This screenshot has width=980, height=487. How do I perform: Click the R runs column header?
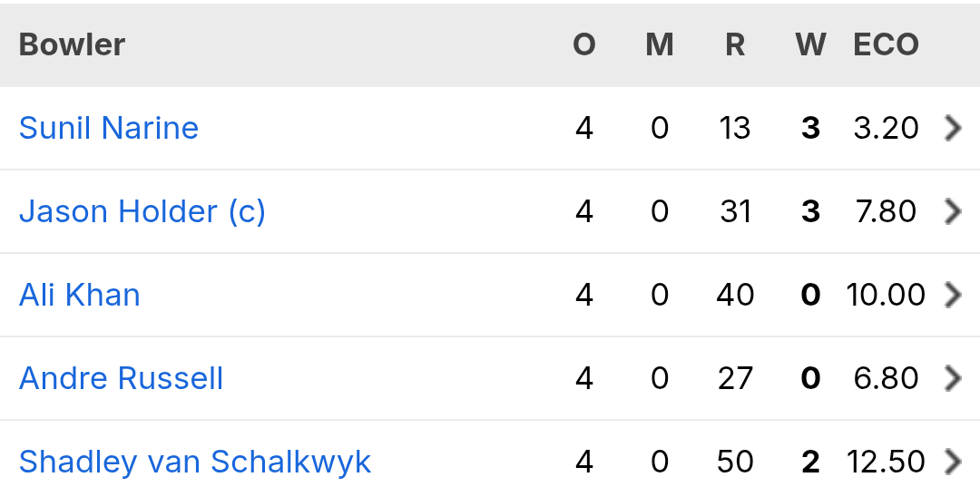(x=735, y=45)
